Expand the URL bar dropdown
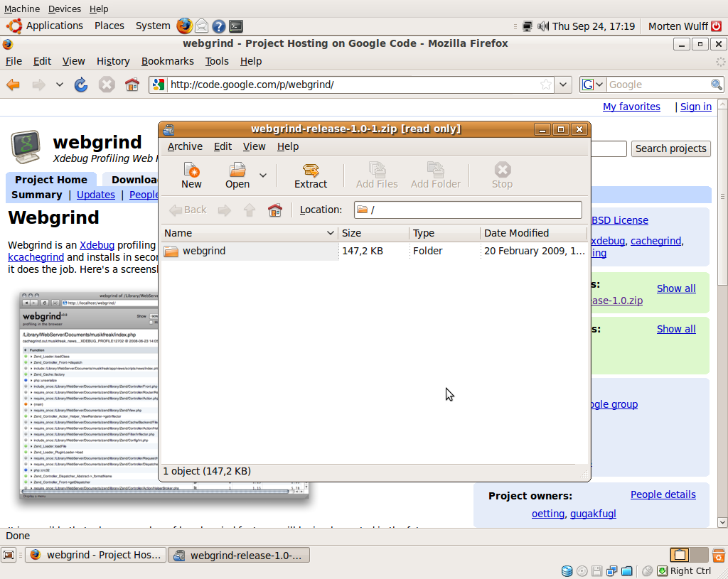 (x=563, y=85)
